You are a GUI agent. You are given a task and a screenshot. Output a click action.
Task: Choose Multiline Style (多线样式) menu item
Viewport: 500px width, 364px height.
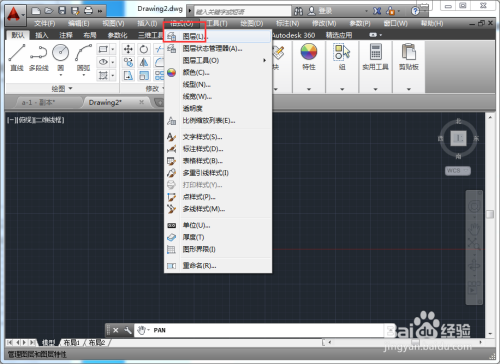[218, 209]
